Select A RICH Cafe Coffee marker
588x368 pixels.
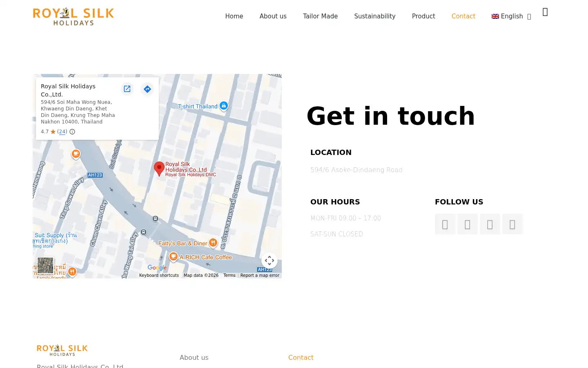[x=174, y=257]
